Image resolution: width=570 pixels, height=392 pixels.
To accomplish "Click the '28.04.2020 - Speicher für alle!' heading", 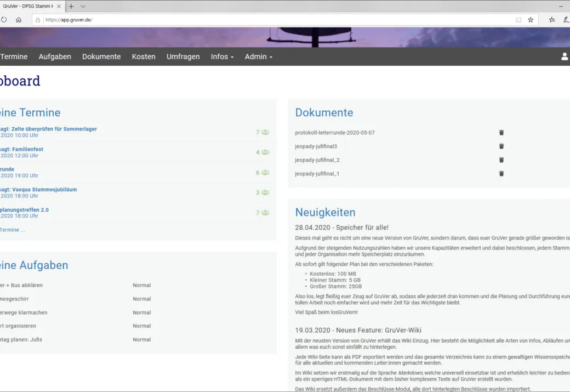I will pyautogui.click(x=341, y=228).
